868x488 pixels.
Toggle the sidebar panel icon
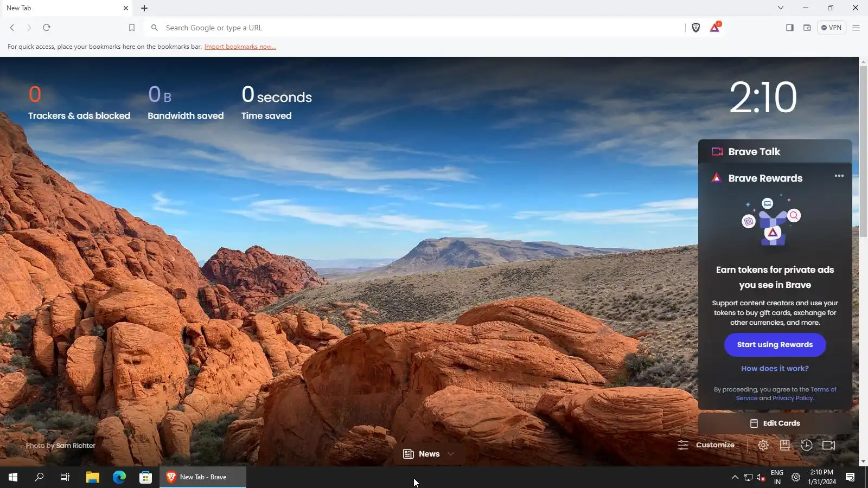[x=790, y=28]
